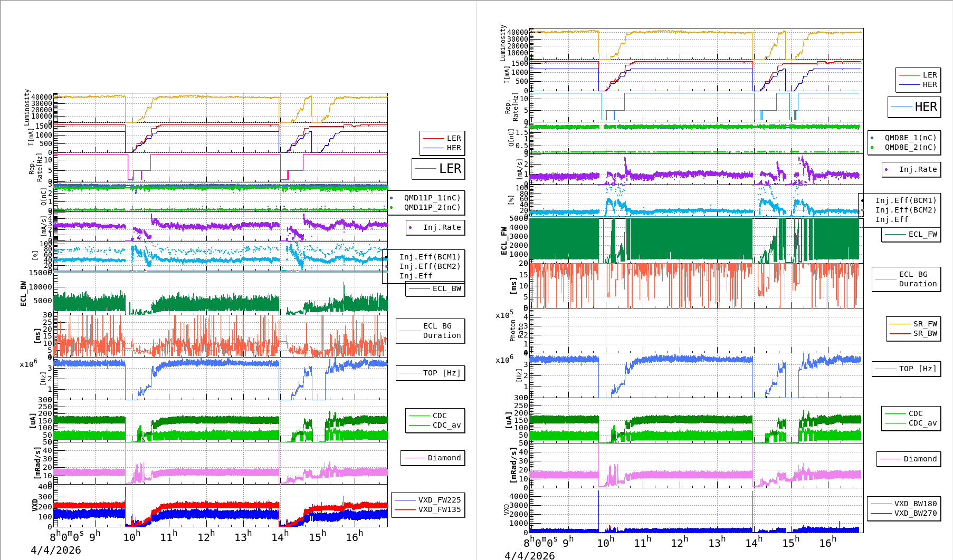Image resolution: width=953 pixels, height=560 pixels.
Task: Click the Inj.Eff(BCM2) legend entry in right panel
Action: pyautogui.click(x=906, y=210)
